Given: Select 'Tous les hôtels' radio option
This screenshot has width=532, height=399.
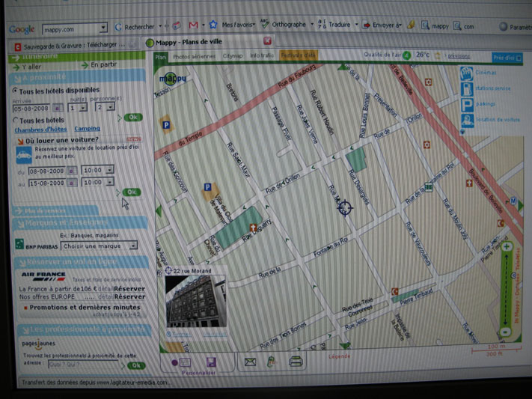Looking at the screenshot, I should point(16,121).
